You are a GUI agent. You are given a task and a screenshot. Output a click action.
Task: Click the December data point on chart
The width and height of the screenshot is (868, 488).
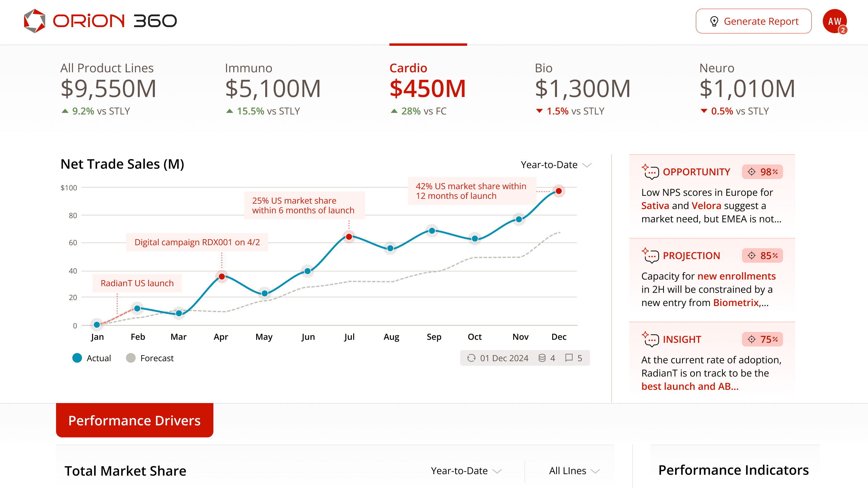point(559,191)
